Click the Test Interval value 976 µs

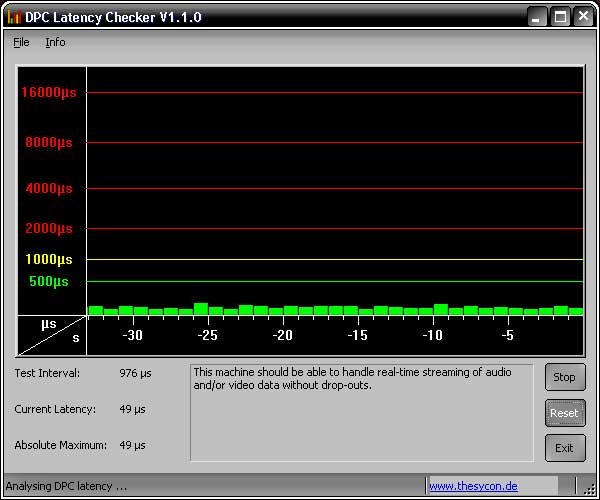pyautogui.click(x=135, y=373)
